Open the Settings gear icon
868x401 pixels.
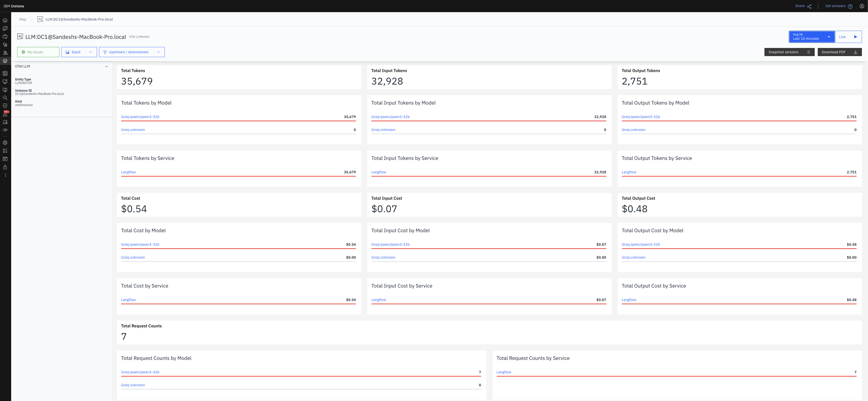coord(5,143)
